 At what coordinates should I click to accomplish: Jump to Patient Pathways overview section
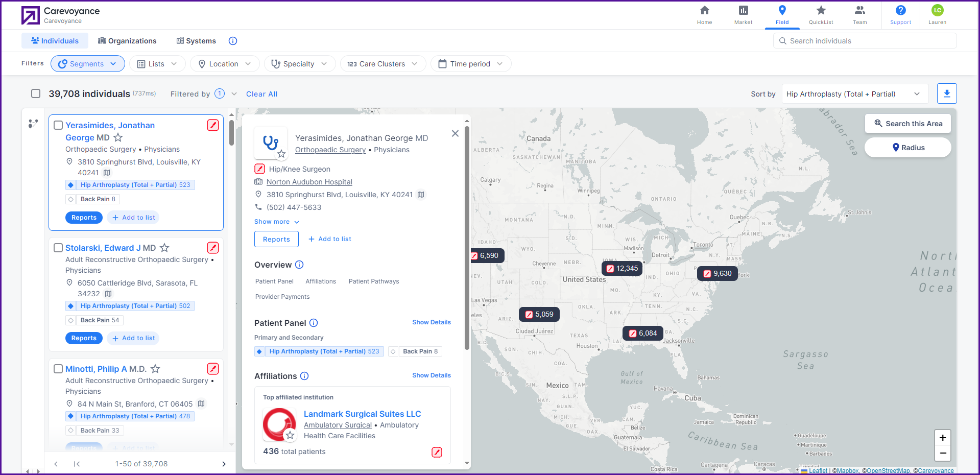click(x=374, y=281)
